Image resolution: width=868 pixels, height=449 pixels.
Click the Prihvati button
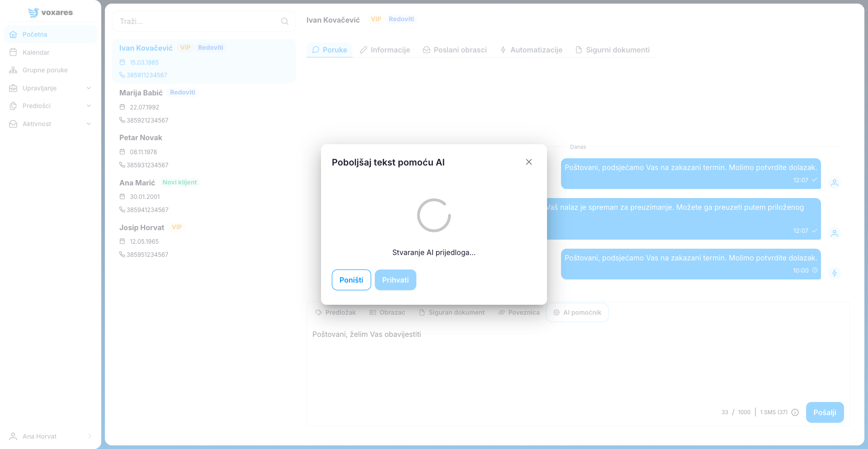[395, 280]
